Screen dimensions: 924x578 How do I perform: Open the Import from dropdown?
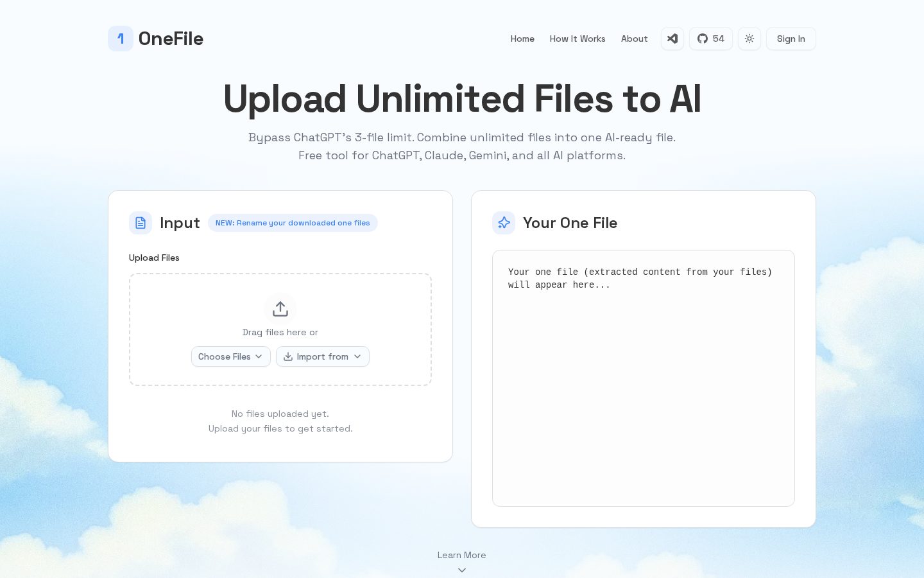[x=323, y=356]
